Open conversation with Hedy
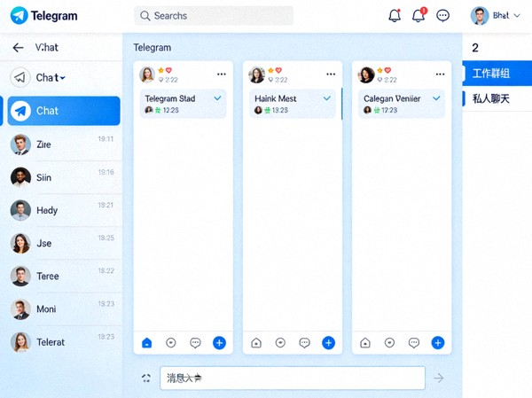The image size is (532, 398). pos(62,210)
